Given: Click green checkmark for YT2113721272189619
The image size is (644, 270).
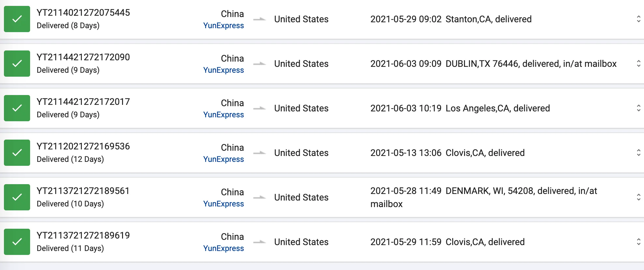Looking at the screenshot, I should (17, 242).
